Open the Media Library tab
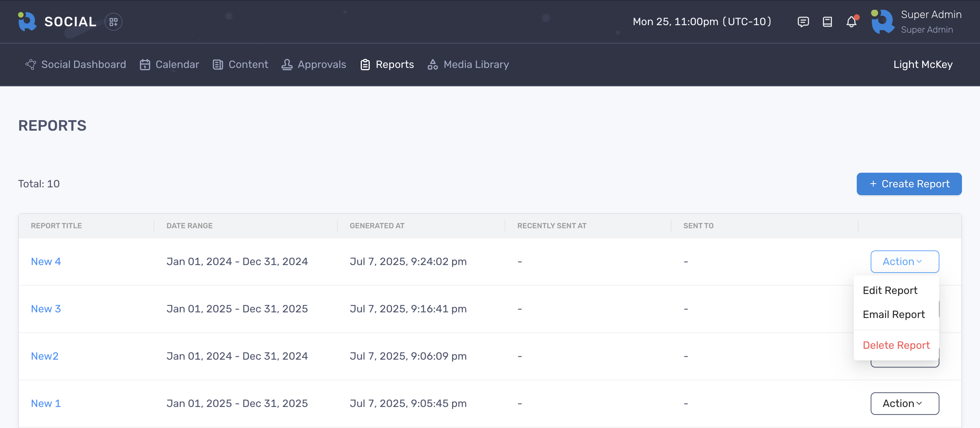Image resolution: width=980 pixels, height=428 pixels. coord(468,65)
